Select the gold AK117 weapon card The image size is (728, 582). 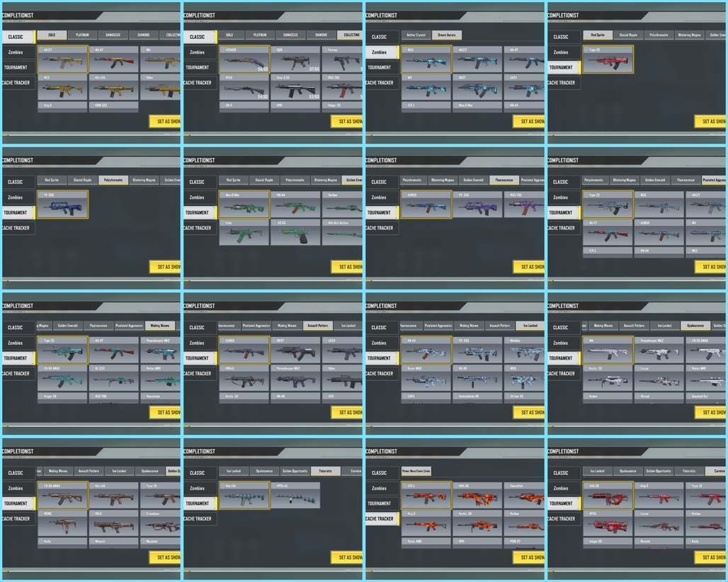click(63, 59)
